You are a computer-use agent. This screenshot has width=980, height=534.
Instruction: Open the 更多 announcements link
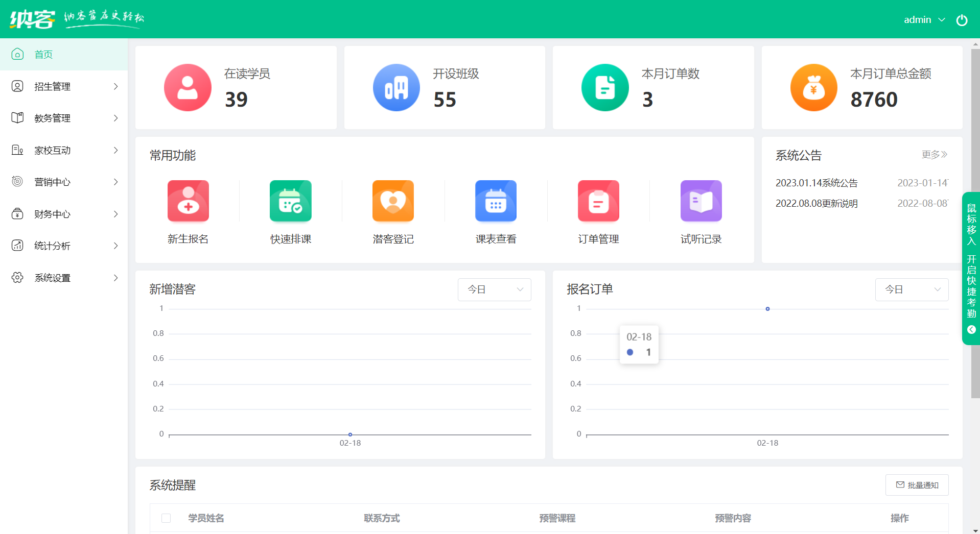(934, 155)
